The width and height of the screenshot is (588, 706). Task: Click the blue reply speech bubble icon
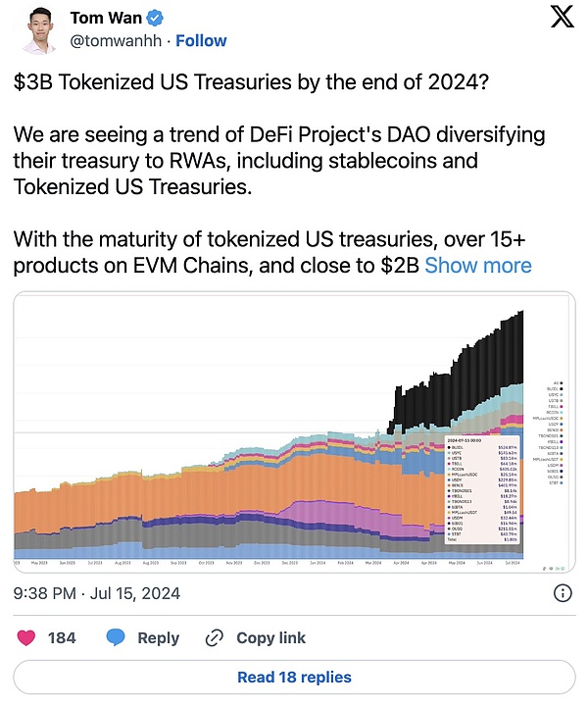[x=116, y=638]
